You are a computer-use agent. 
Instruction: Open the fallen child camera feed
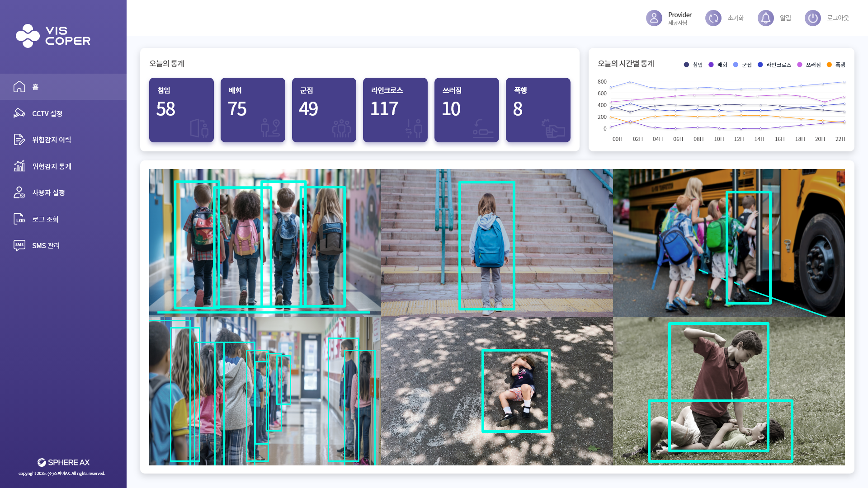point(497,391)
